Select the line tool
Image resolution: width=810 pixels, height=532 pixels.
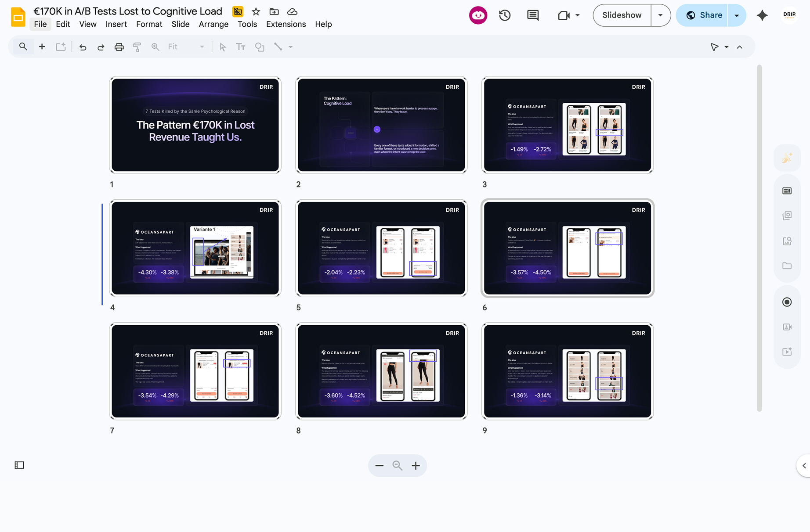(x=278, y=47)
